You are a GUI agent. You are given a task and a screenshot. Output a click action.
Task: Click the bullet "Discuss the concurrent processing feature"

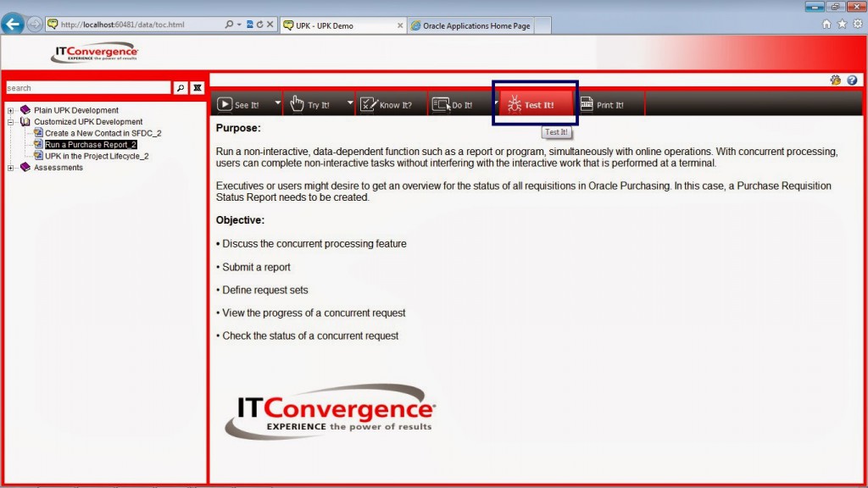[311, 244]
